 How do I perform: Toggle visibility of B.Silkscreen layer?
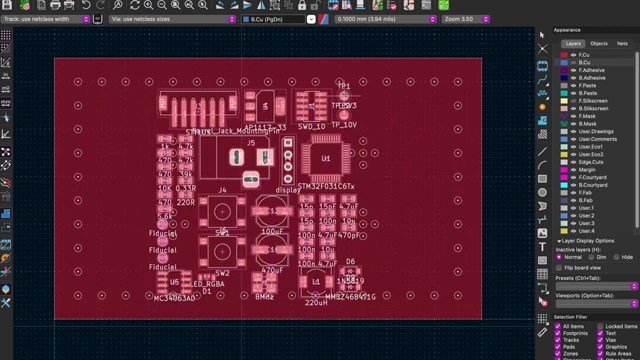pyautogui.click(x=573, y=109)
